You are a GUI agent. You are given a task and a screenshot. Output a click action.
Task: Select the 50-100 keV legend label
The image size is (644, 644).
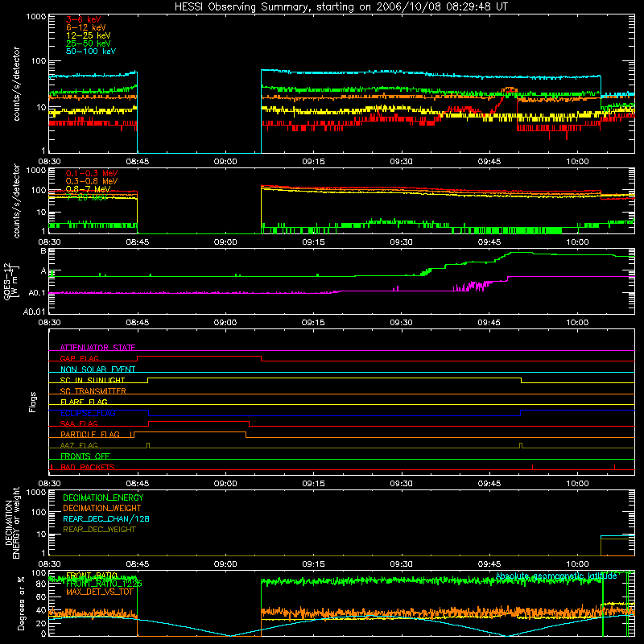[91, 52]
